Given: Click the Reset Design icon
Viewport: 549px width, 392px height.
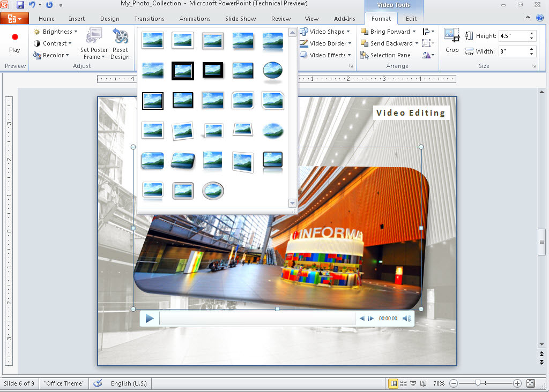Looking at the screenshot, I should pos(120,44).
